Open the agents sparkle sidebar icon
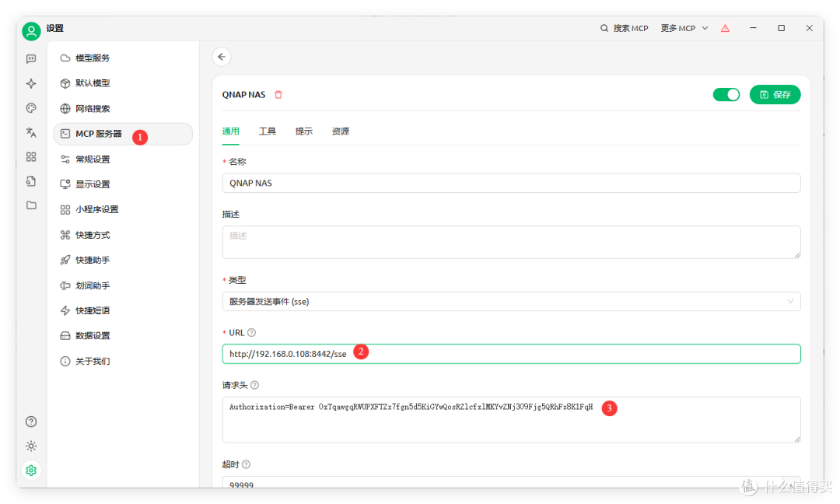This screenshot has height=504, width=840. (x=31, y=83)
